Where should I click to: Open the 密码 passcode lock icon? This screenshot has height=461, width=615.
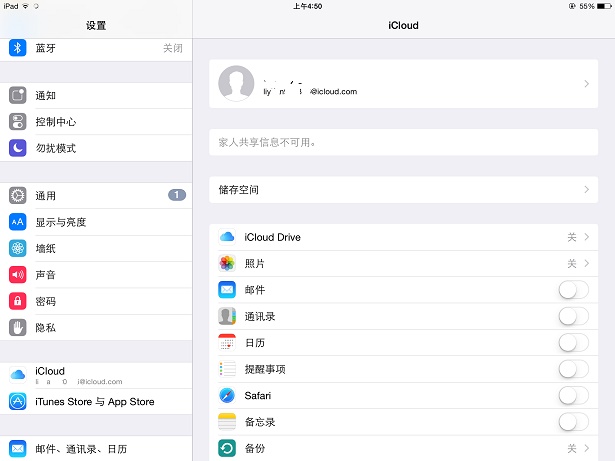coord(18,301)
